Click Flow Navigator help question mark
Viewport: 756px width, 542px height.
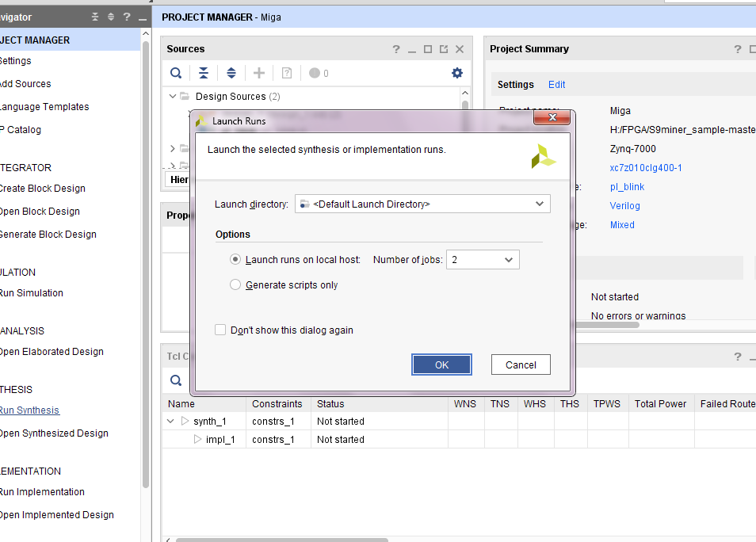point(127,17)
